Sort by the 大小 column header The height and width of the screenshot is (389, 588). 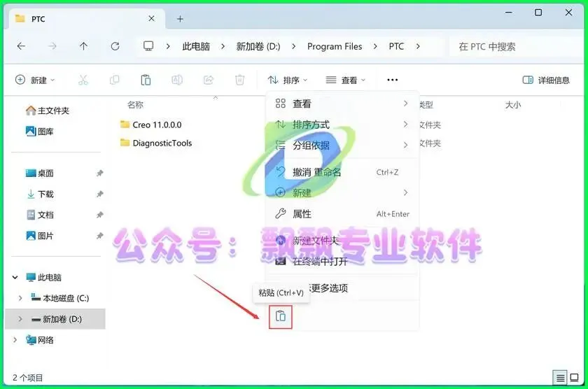coord(512,104)
